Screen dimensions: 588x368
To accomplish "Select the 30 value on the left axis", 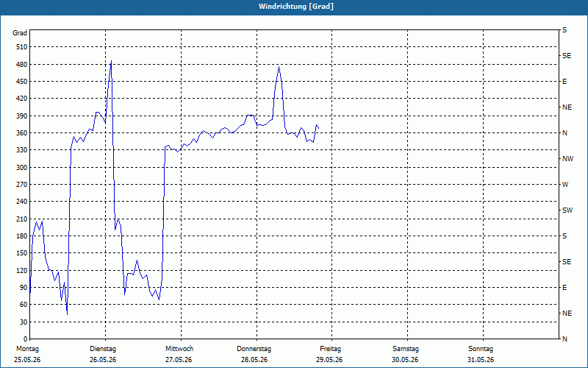I will click(x=24, y=322).
